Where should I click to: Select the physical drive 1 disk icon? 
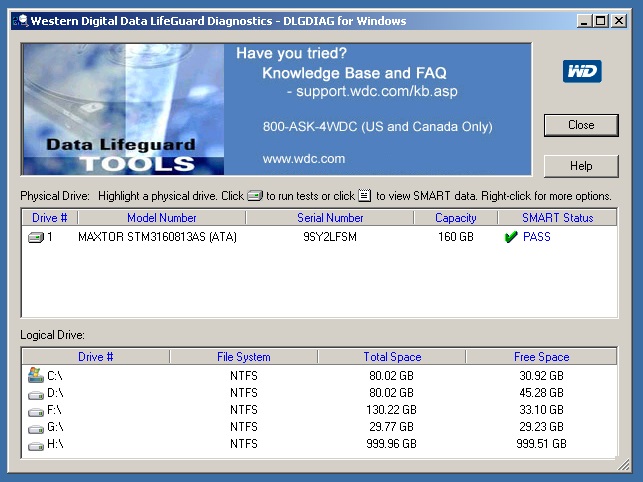pos(36,237)
